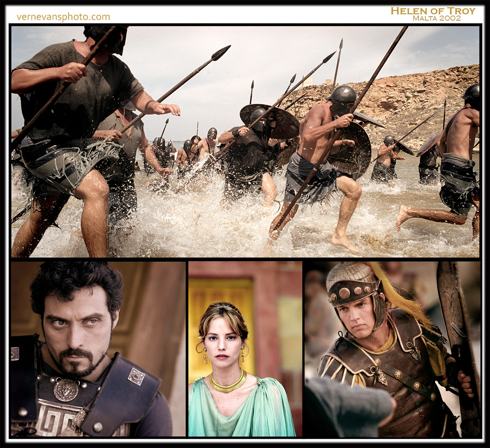Open the beach battle scene photo

(x=245, y=141)
